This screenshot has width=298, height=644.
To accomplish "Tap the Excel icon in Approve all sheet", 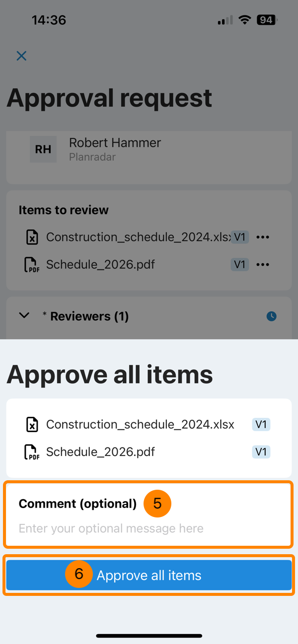I will pos(32,425).
